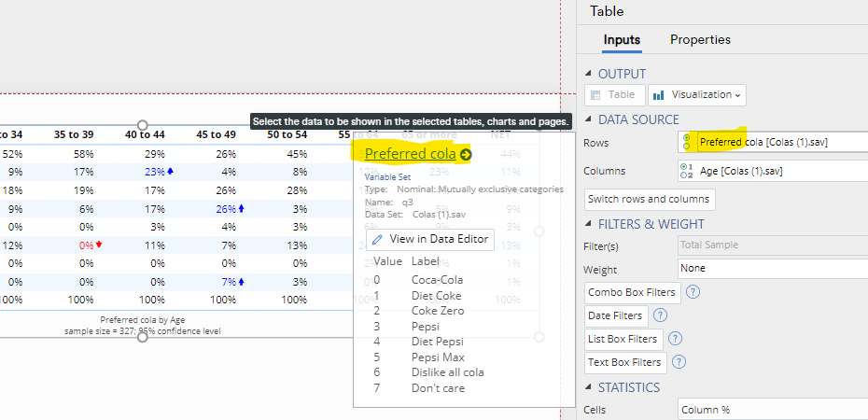This screenshot has height=420, width=868.
Task: Click the 40 to 44 column header
Action: tap(144, 135)
